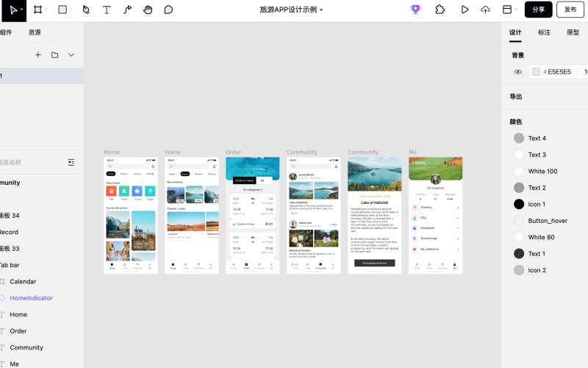This screenshot has width=588, height=368.
Task: Open the layout view icon
Action: coord(507,10)
